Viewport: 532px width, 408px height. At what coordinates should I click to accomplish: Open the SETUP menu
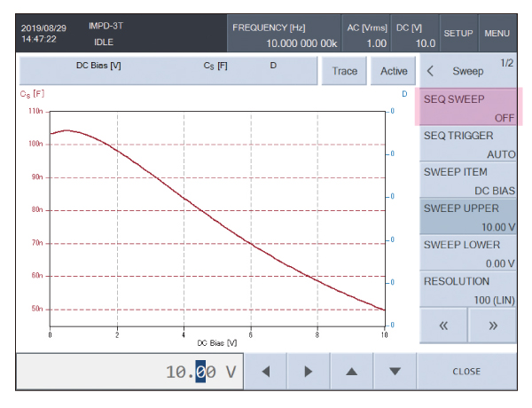pos(458,33)
